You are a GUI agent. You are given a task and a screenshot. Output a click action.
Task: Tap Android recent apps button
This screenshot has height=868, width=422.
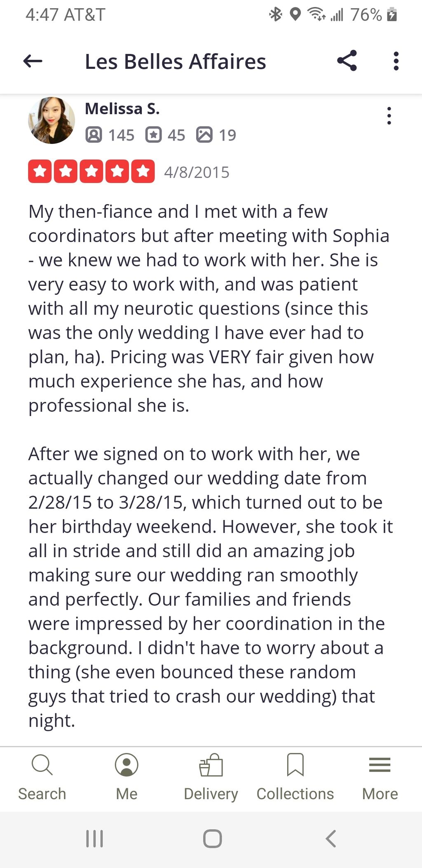[x=94, y=838]
